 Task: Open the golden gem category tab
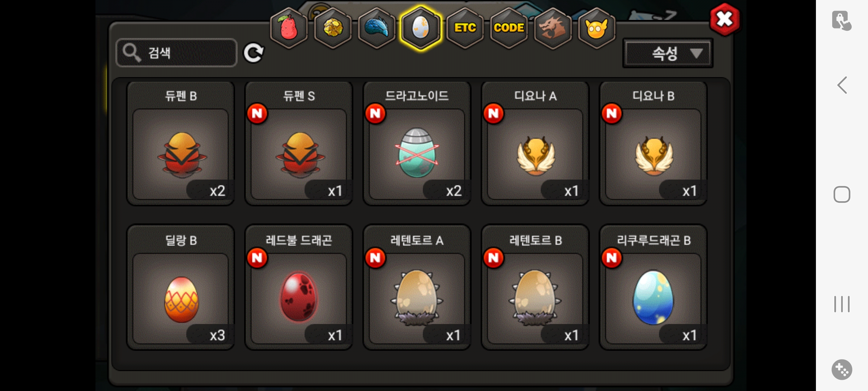coord(333,28)
